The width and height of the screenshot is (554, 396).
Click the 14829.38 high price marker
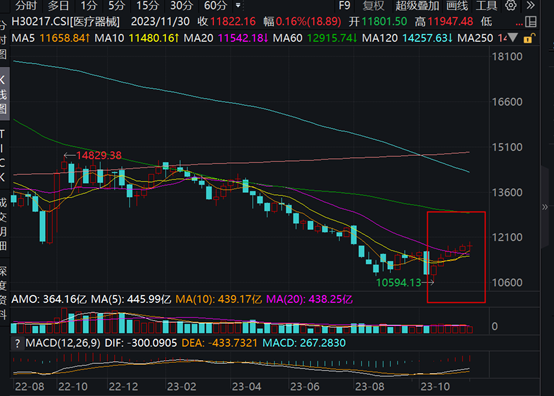pyautogui.click(x=99, y=155)
